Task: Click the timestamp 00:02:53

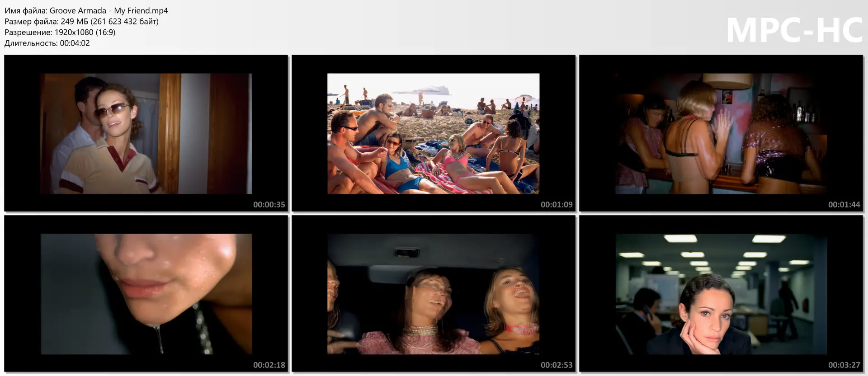Action: [557, 365]
